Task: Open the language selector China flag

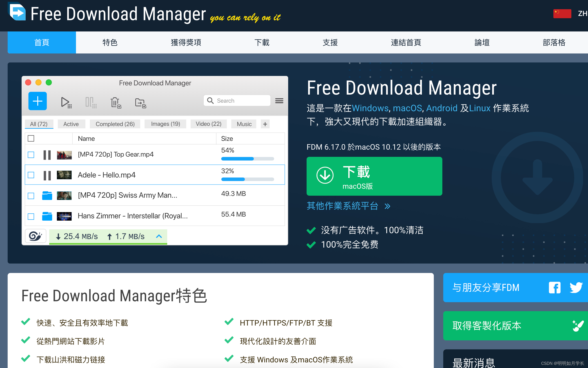Action: 562,14
